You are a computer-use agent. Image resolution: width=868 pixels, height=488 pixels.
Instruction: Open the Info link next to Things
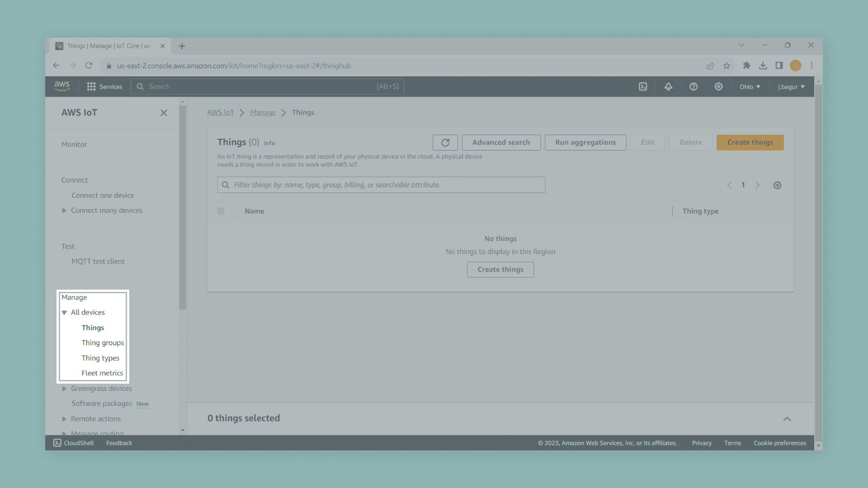pos(269,143)
